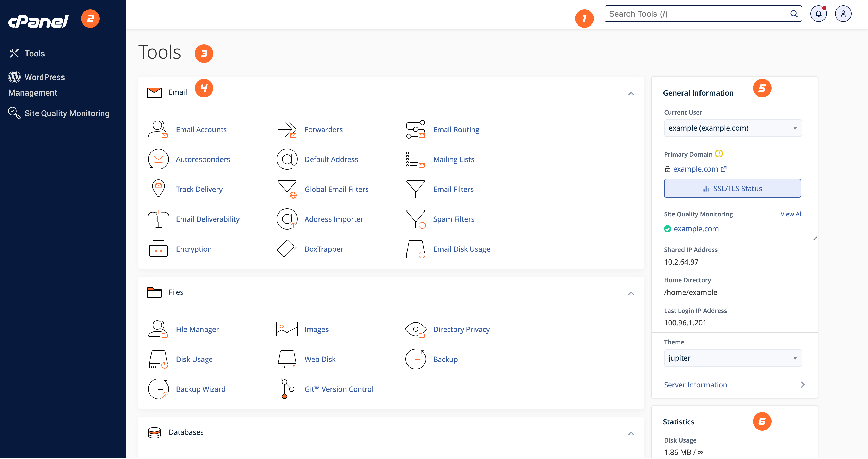Click the search magnifier in the search bar

[x=794, y=13]
